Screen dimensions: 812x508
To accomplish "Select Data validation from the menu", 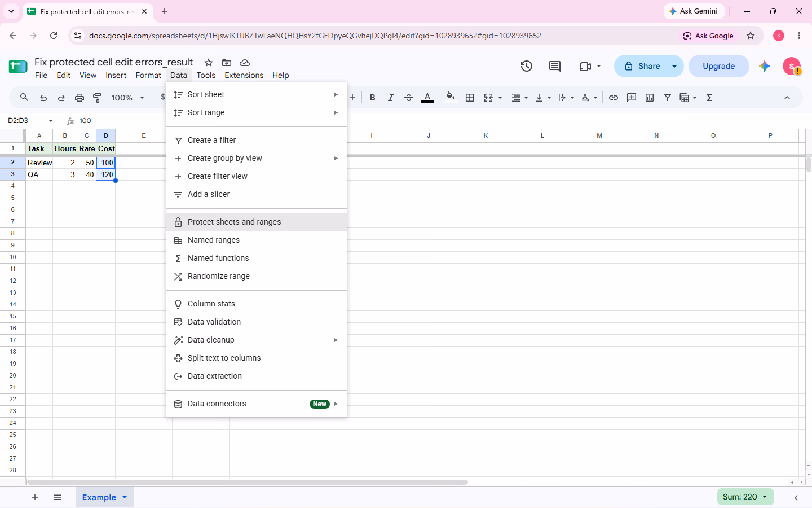I will [257, 322].
